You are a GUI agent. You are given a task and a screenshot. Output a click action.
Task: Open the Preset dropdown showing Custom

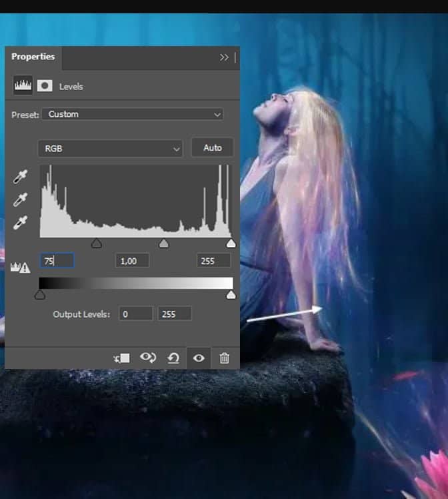[133, 115]
